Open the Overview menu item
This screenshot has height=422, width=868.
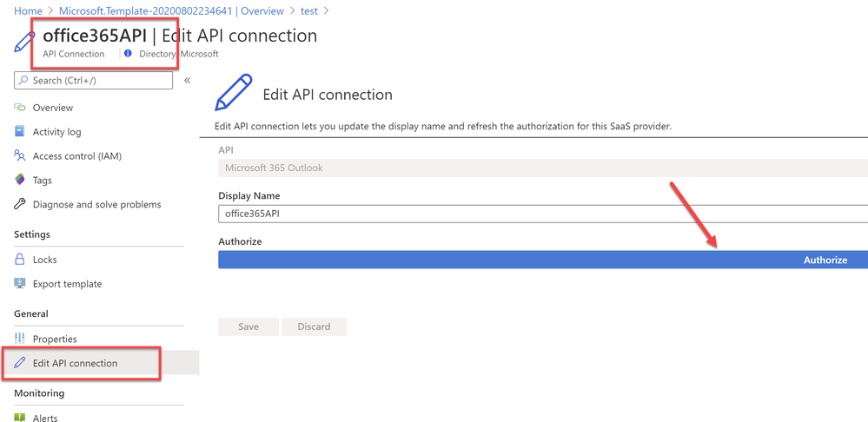(53, 108)
